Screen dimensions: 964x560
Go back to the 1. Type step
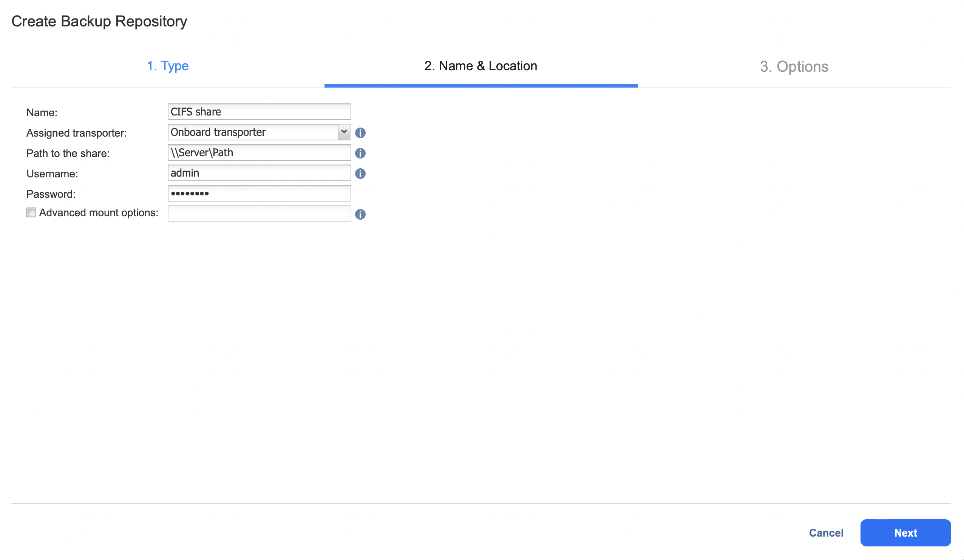tap(168, 66)
